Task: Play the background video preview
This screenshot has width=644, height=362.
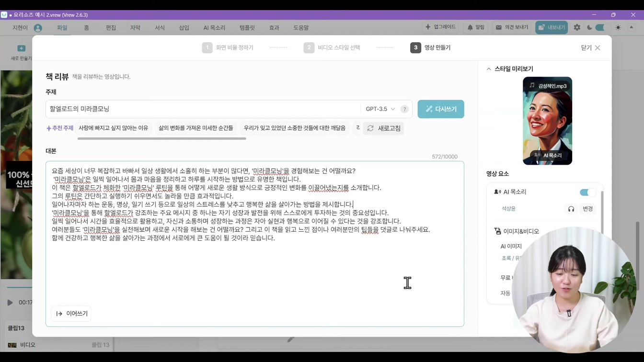Action: [x=10, y=303]
